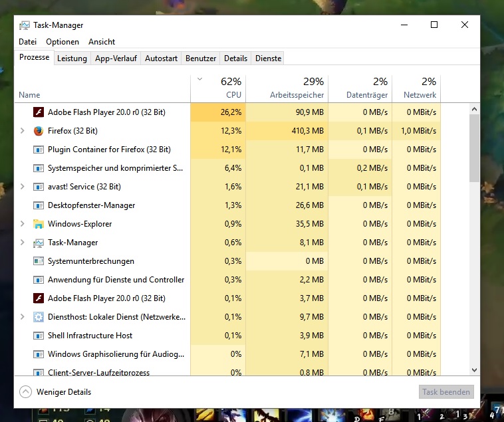Click the scrollbar up arrow
504x422 pixels.
(474, 109)
